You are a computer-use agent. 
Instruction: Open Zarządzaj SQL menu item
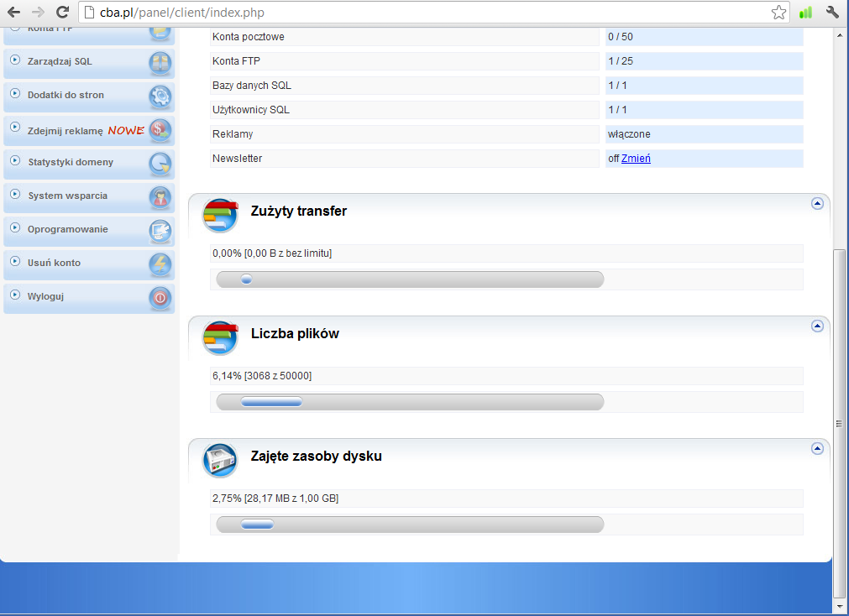(x=89, y=63)
